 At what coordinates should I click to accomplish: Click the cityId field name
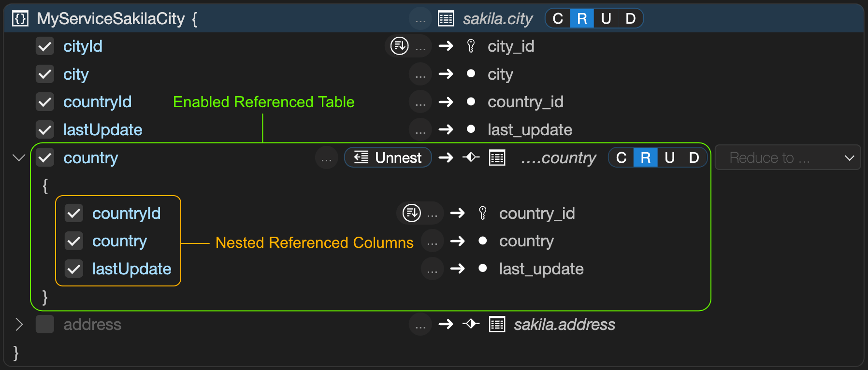tap(83, 46)
